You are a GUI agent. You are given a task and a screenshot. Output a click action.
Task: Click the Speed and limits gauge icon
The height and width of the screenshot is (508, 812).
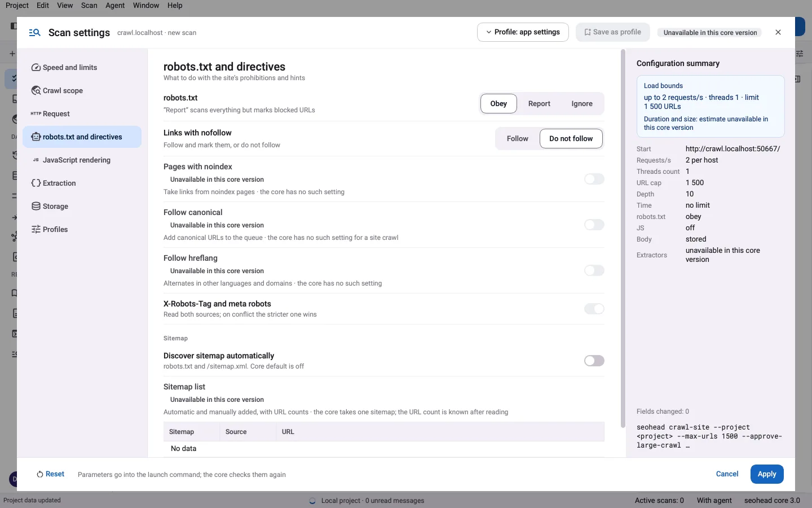click(x=36, y=68)
